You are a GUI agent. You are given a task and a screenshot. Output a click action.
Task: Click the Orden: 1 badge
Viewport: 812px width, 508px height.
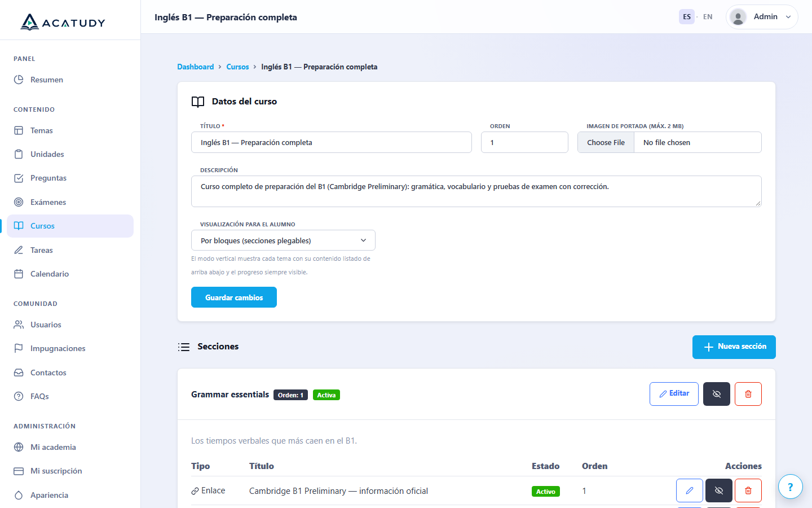290,395
